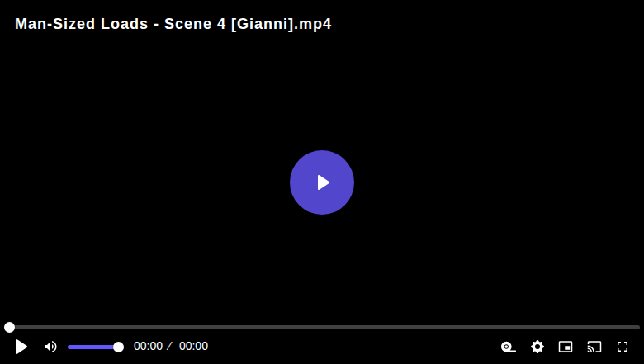Set volume to the lowest end of the slider
Viewport: 644px width, 364px height.
[69, 347]
